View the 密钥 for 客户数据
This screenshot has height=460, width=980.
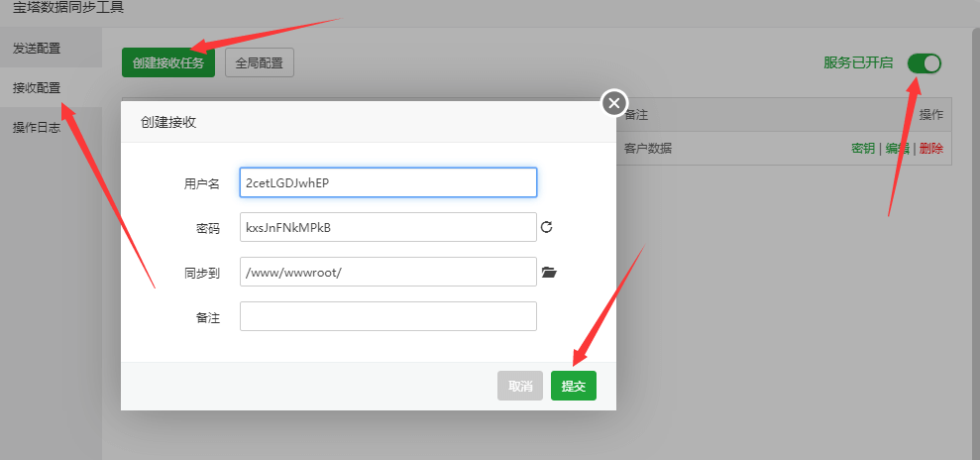(x=863, y=149)
